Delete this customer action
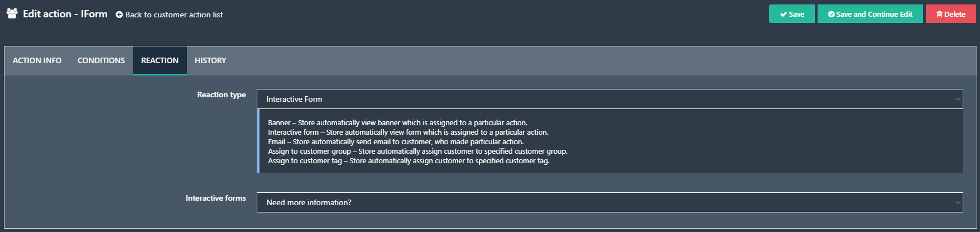The width and height of the screenshot is (980, 232). point(951,14)
